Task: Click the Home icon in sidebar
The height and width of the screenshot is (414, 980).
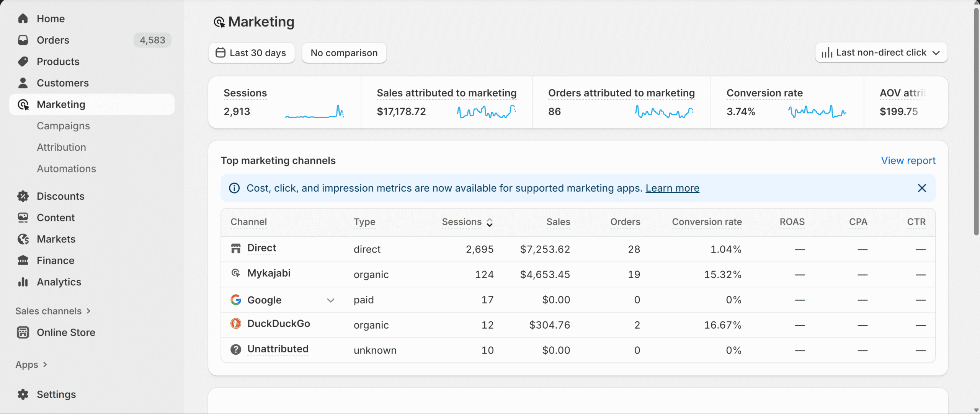Action: point(23,19)
